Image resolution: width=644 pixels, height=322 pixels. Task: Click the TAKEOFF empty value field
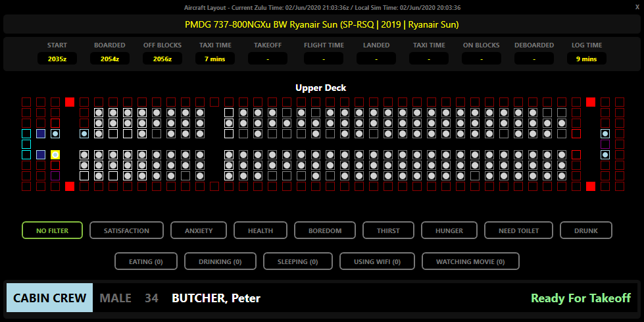[x=268, y=59]
